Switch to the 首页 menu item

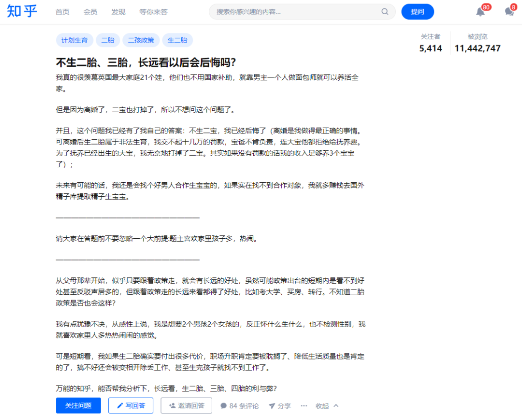62,12
